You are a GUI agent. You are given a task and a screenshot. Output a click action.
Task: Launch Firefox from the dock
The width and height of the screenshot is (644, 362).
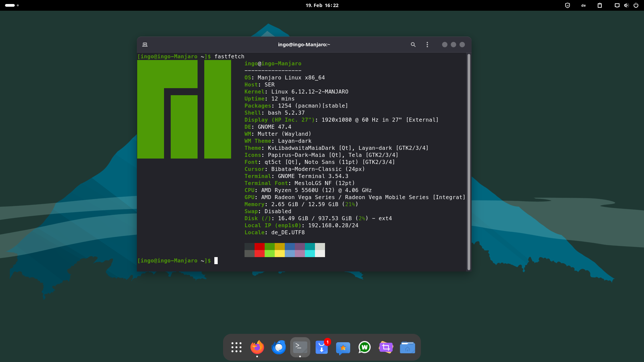point(257,347)
